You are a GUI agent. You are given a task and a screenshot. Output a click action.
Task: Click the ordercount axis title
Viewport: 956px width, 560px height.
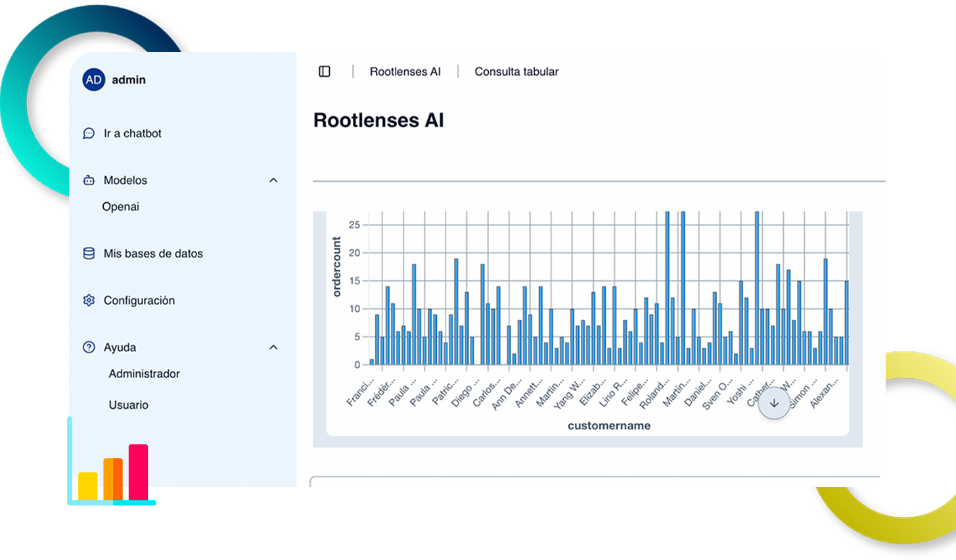[x=337, y=267]
